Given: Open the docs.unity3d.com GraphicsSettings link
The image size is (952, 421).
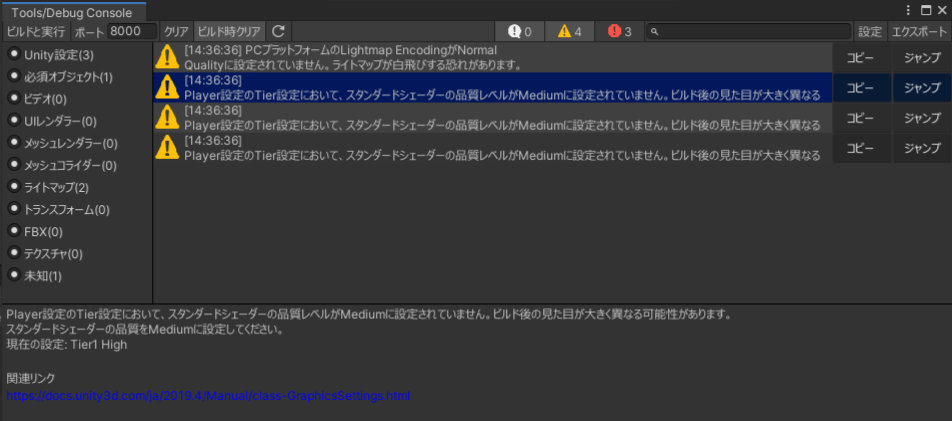Looking at the screenshot, I should 208,396.
